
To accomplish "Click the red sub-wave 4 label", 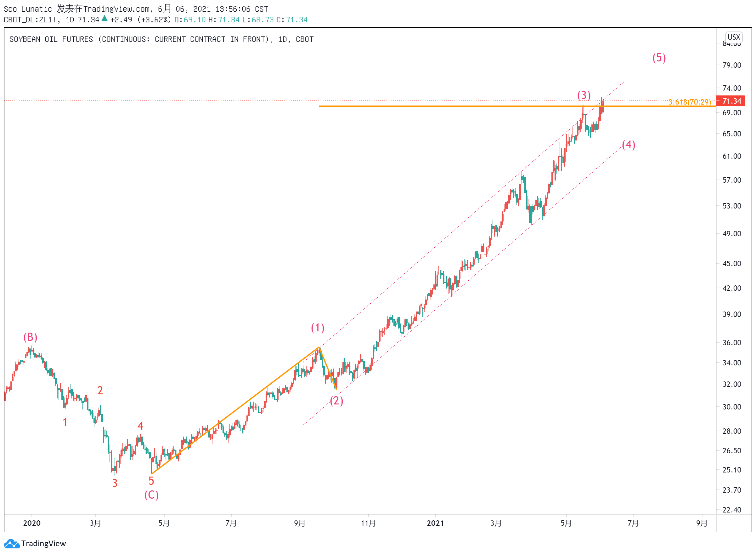I will pos(140,426).
